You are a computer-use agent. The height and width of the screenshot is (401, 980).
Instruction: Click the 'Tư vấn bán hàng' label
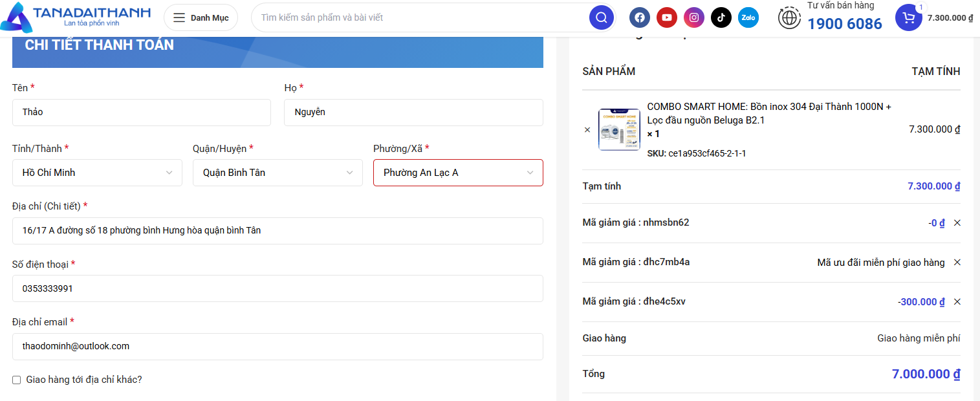(x=841, y=6)
